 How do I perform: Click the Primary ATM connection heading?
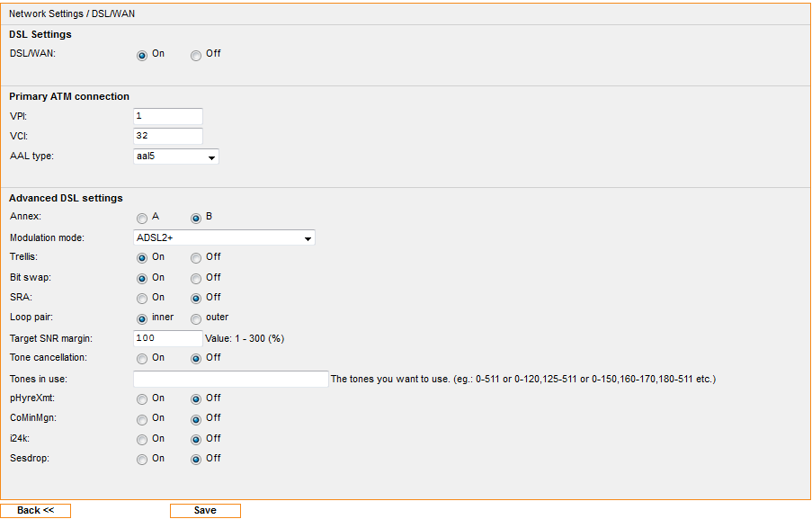pos(69,96)
